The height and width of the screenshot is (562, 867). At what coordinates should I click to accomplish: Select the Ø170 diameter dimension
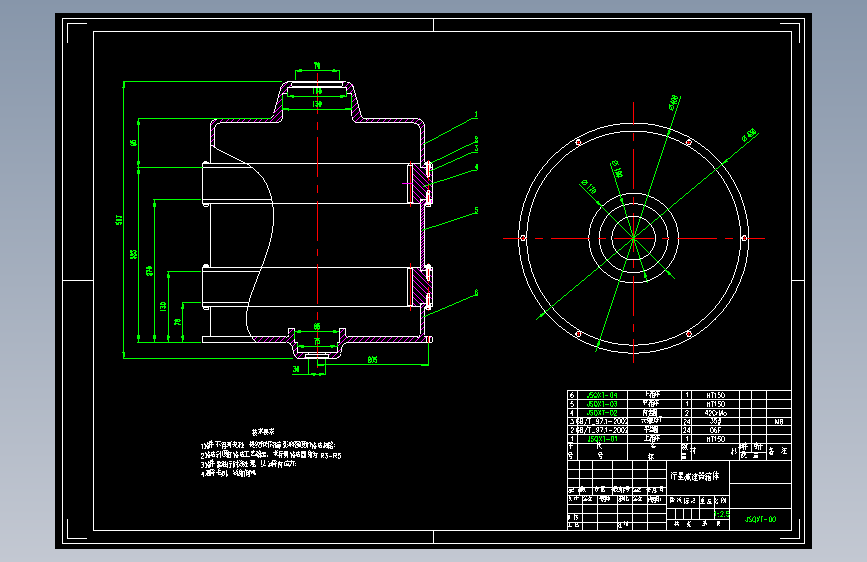[589, 186]
